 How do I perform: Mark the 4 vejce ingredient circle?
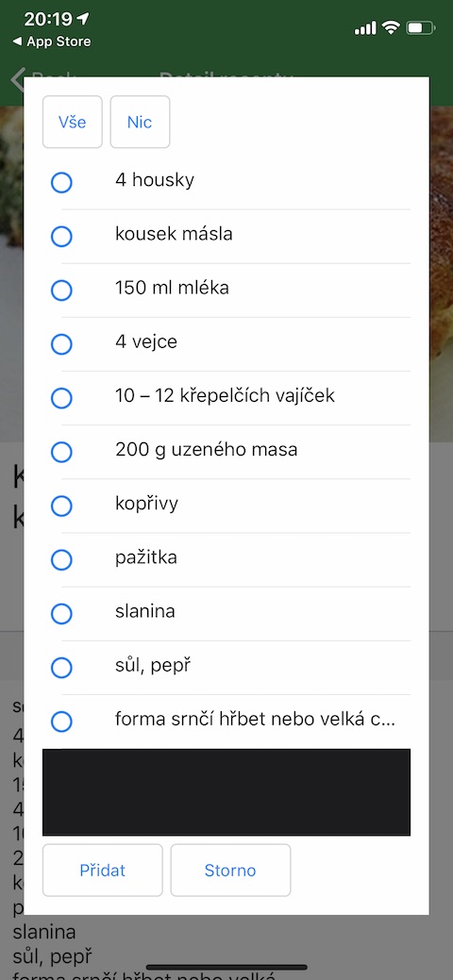coord(61,344)
